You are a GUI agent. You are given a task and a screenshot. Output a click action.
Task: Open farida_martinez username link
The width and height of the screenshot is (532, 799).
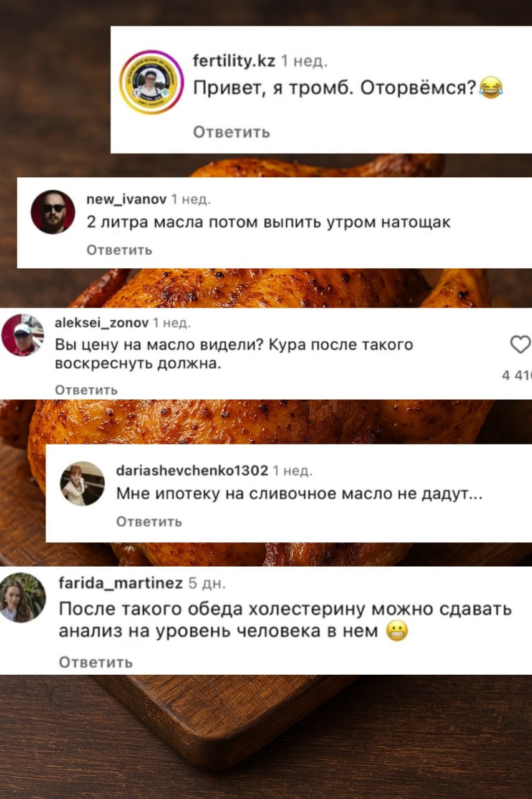tap(120, 583)
